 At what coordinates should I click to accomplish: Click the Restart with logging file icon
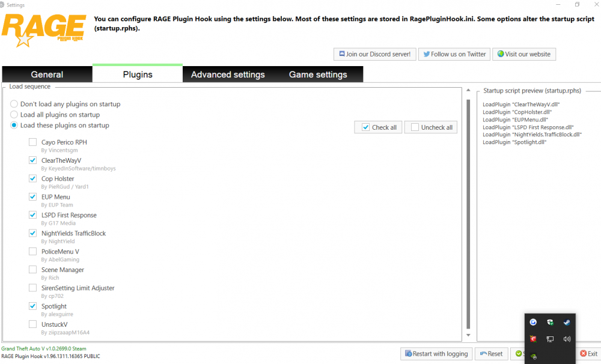(408, 353)
